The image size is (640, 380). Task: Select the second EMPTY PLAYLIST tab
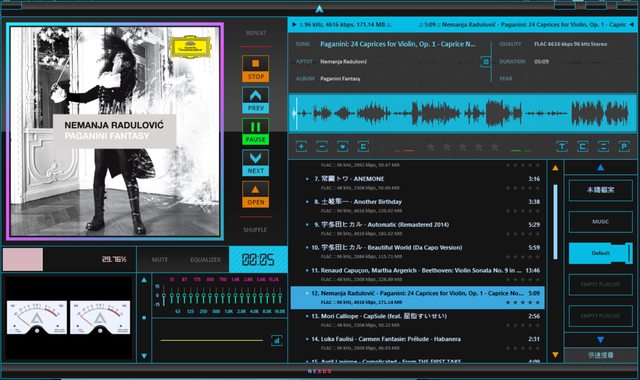click(x=600, y=316)
